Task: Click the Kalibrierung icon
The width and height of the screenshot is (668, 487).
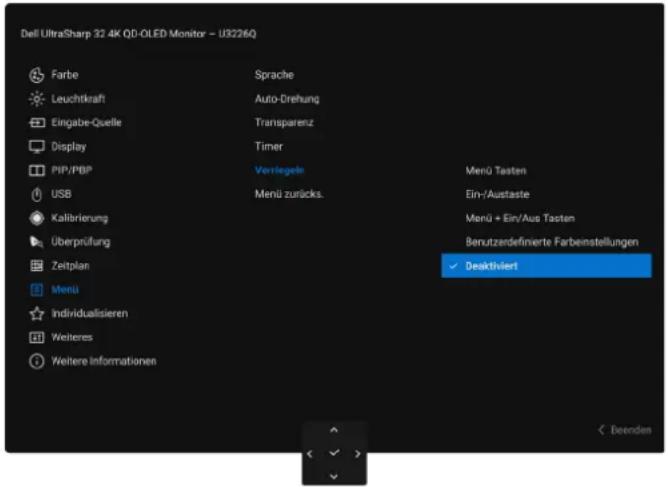Action: tap(37, 218)
